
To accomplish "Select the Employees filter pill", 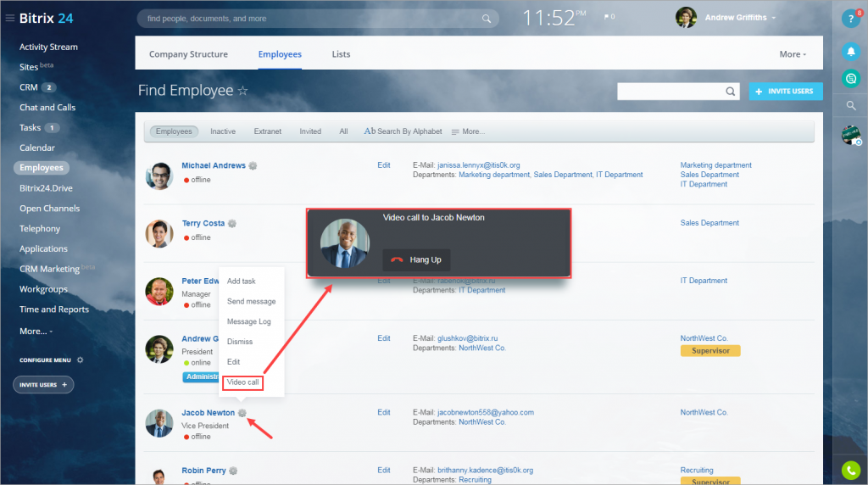I will click(174, 131).
